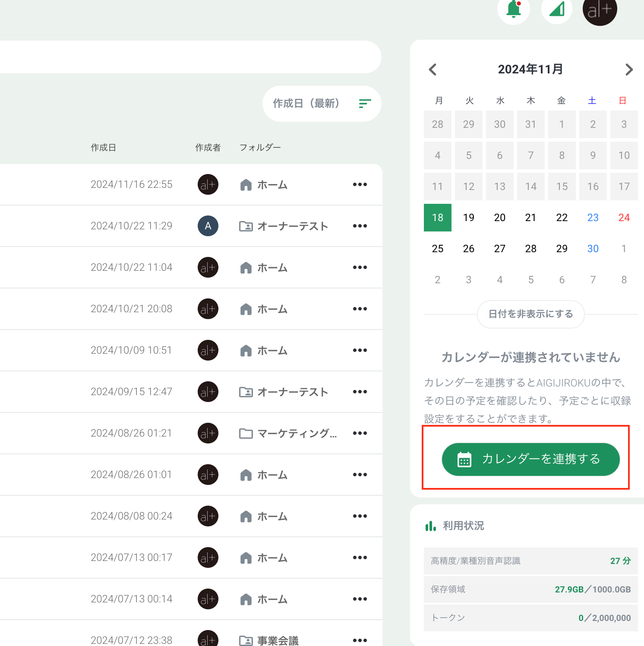Open マーケティング… folder link
Image resolution: width=644 pixels, height=646 pixels.
[288, 434]
